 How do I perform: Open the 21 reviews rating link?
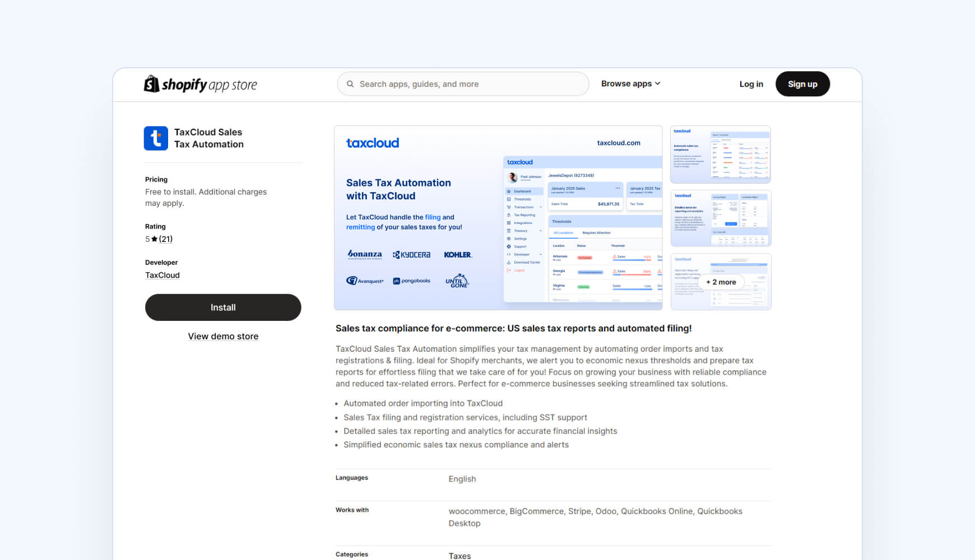[x=166, y=239]
